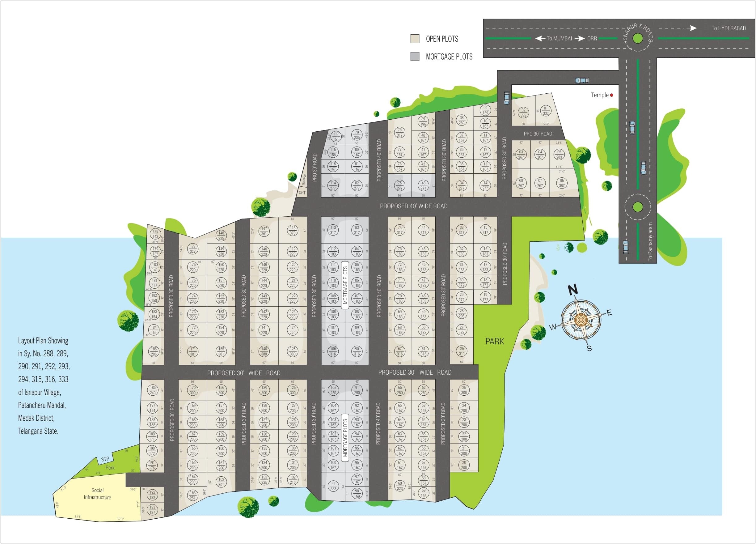Click the Isnapur X Roads roundabout
The height and width of the screenshot is (544, 756).
tap(637, 38)
